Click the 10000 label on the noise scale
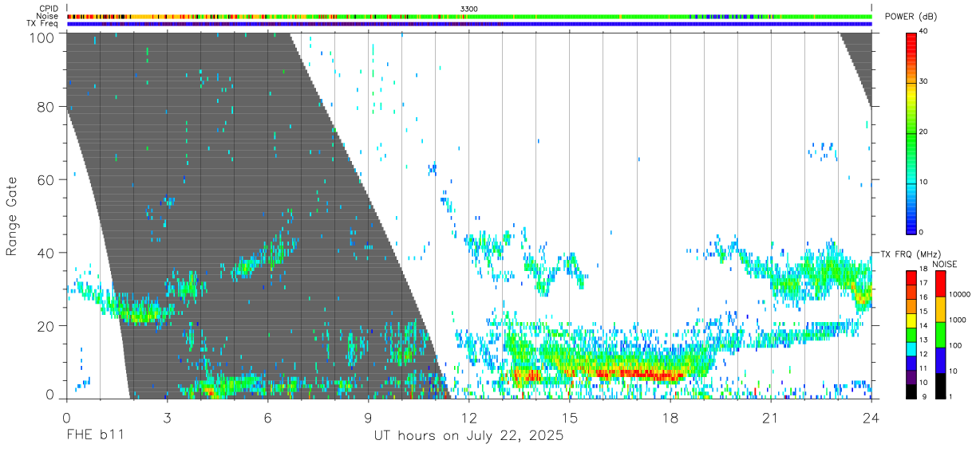 point(960,294)
